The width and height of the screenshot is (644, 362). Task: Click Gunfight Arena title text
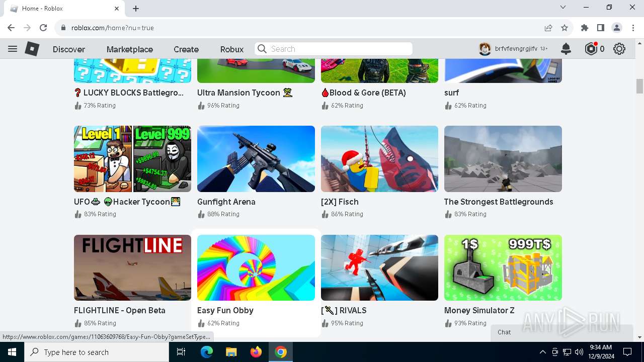click(226, 202)
